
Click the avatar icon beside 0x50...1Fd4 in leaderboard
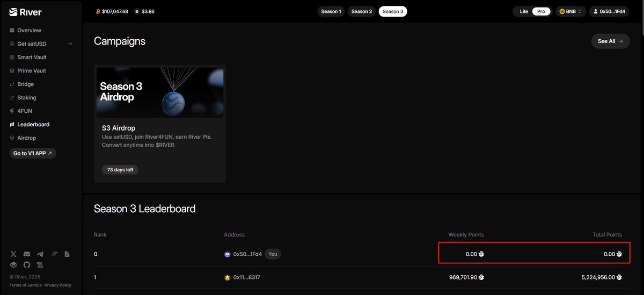pos(228,254)
